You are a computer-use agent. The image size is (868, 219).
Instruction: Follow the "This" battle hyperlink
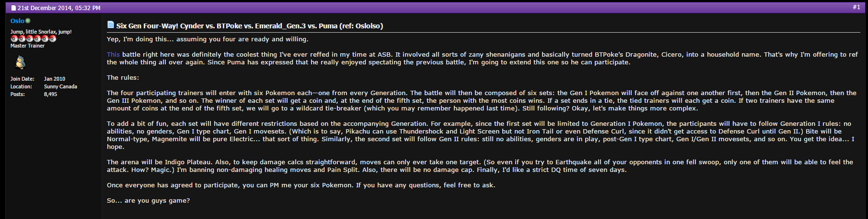point(113,54)
